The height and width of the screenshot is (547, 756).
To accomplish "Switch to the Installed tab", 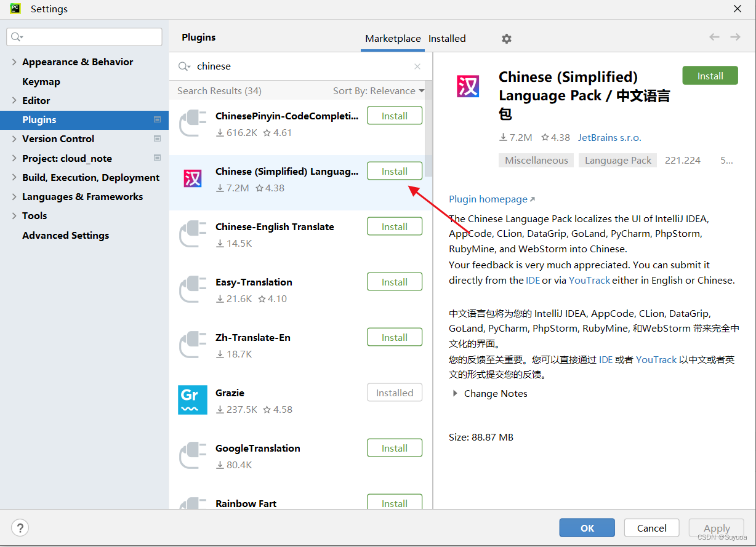I will pos(447,38).
